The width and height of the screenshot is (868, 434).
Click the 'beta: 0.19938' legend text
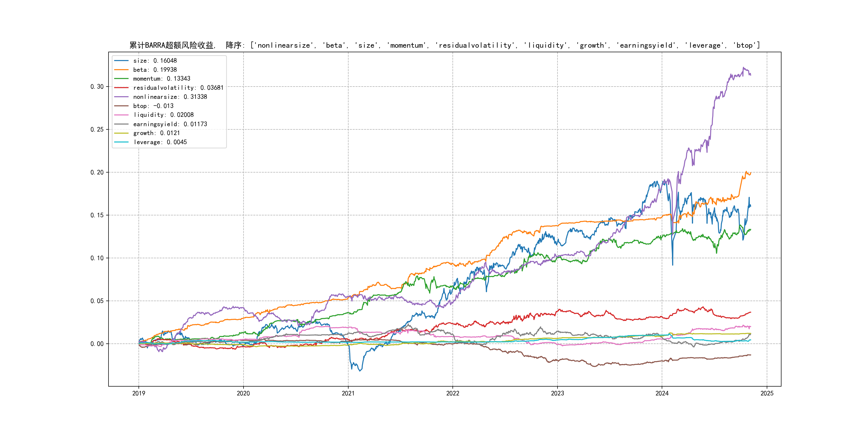[155, 70]
